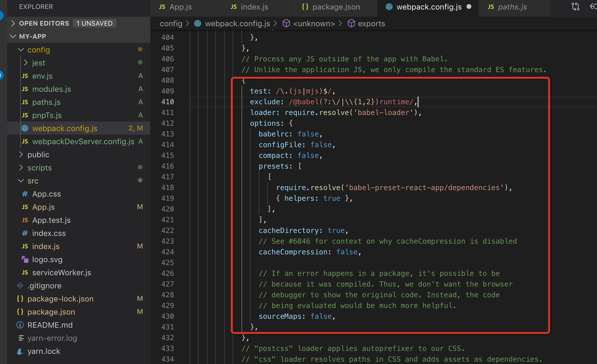Place cursor on 'babel-loader' string
Screen dimensions: 597x364
click(x=383, y=113)
